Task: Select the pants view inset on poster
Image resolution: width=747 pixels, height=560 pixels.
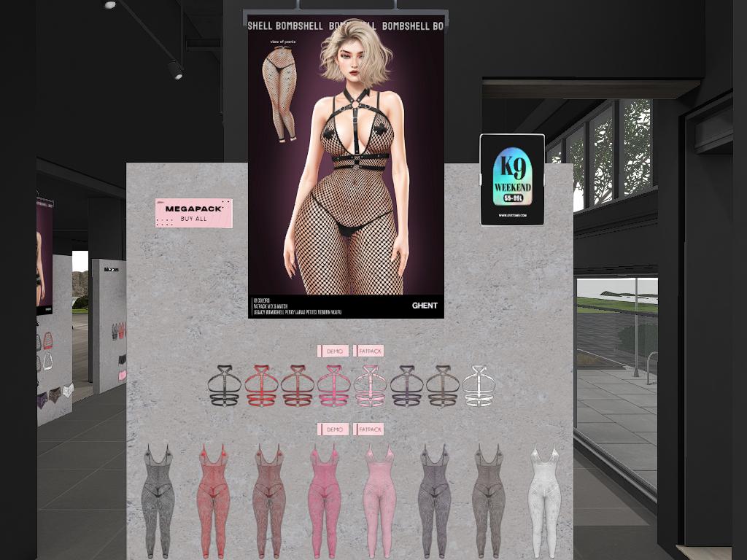Action: coord(281,91)
